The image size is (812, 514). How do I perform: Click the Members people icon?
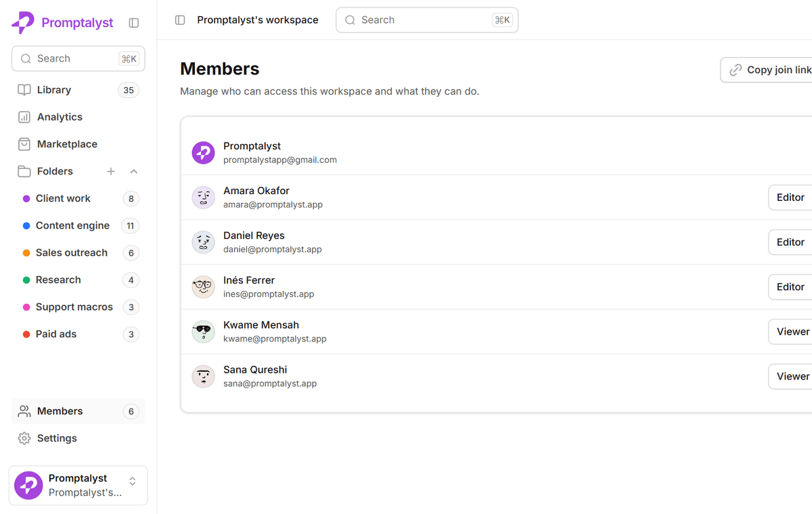(24, 411)
